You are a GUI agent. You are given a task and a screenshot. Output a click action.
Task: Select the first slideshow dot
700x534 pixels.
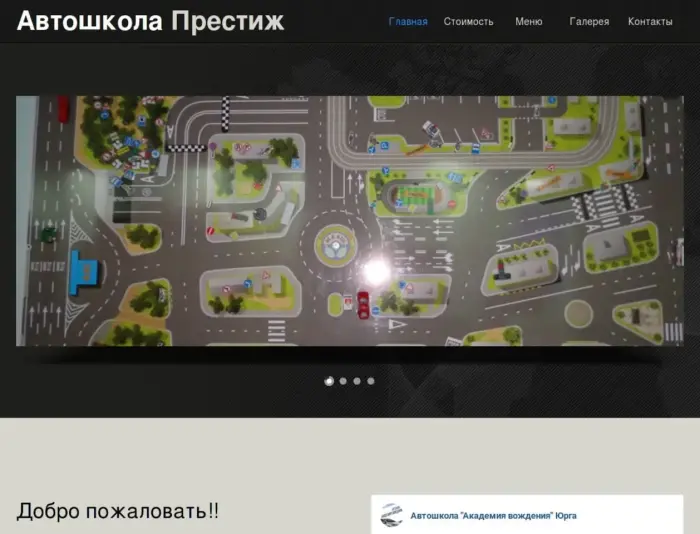(329, 381)
